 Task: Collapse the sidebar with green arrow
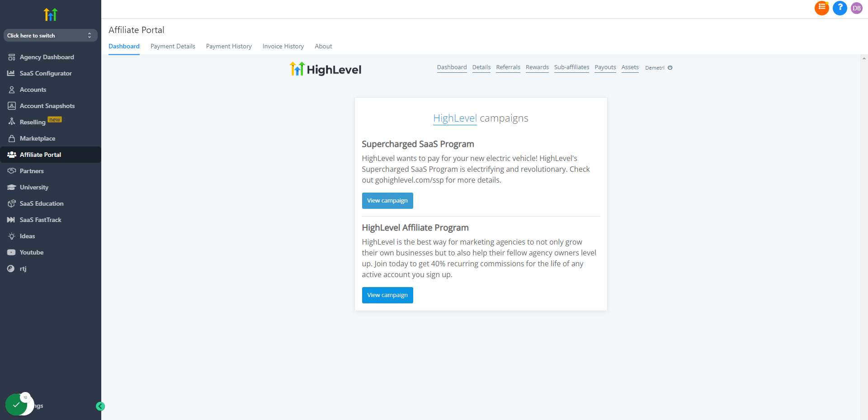click(x=100, y=406)
